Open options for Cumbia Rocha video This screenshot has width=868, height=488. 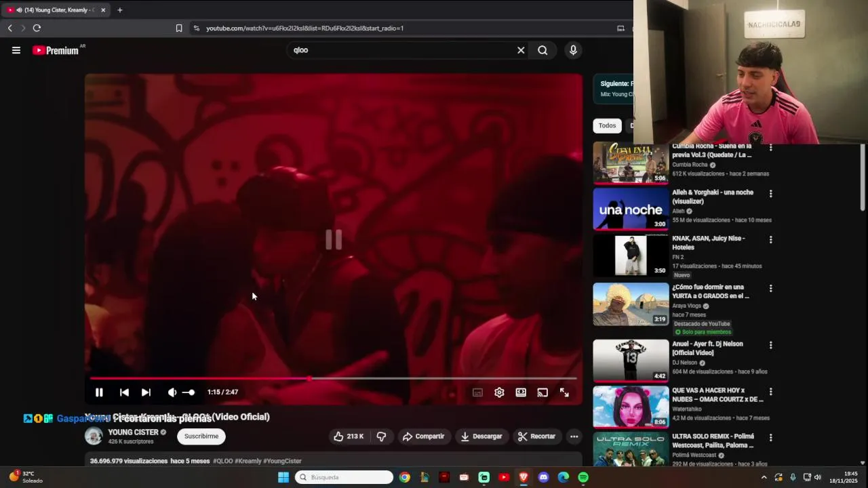tap(770, 148)
